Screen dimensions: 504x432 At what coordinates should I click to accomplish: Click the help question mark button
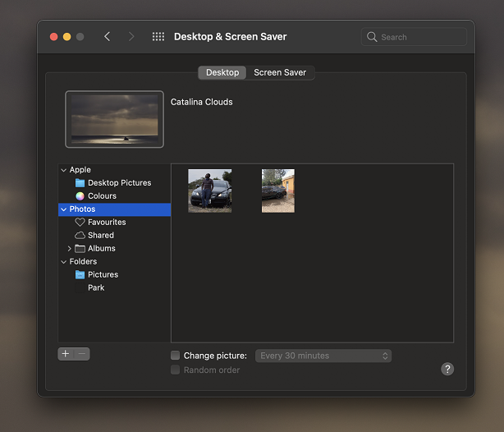click(x=447, y=369)
